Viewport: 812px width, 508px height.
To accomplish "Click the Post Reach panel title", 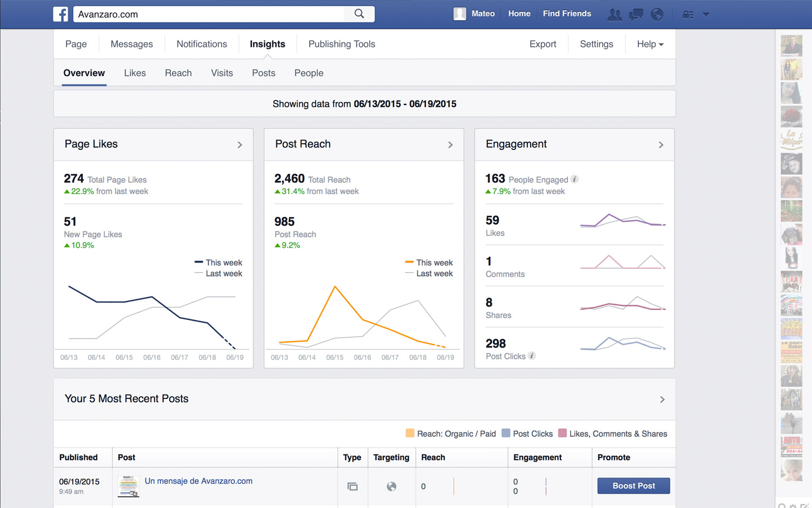I will click(303, 144).
